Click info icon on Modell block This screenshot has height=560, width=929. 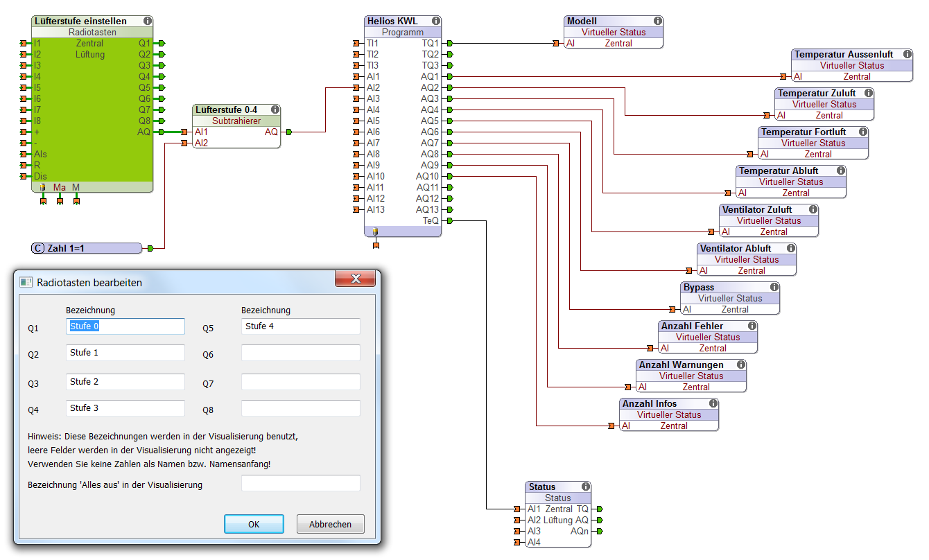pyautogui.click(x=657, y=21)
